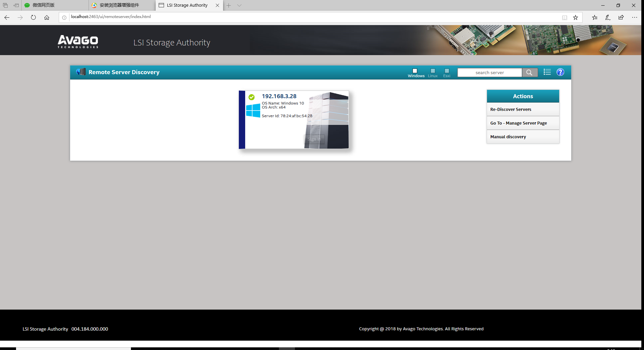Image resolution: width=644 pixels, height=350 pixels.
Task: Open the browser home page
Action: [x=47, y=17]
